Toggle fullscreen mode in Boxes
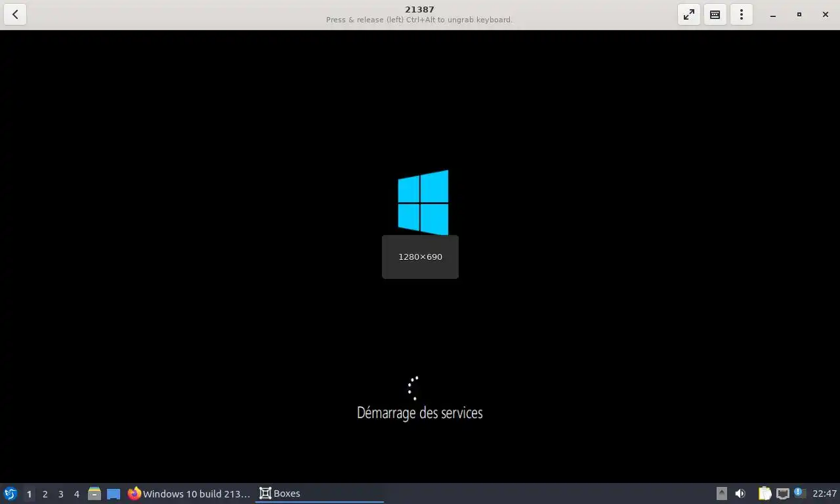 [x=689, y=14]
